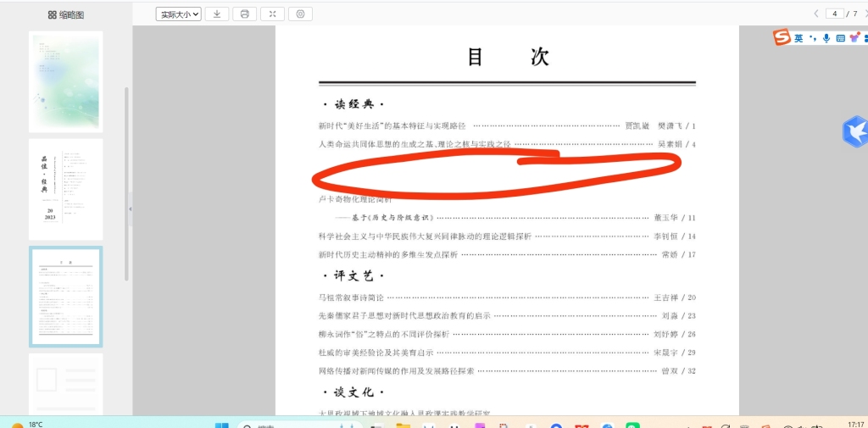Open the settings gear in the toolbar
The height and width of the screenshot is (428, 868).
coord(301,14)
